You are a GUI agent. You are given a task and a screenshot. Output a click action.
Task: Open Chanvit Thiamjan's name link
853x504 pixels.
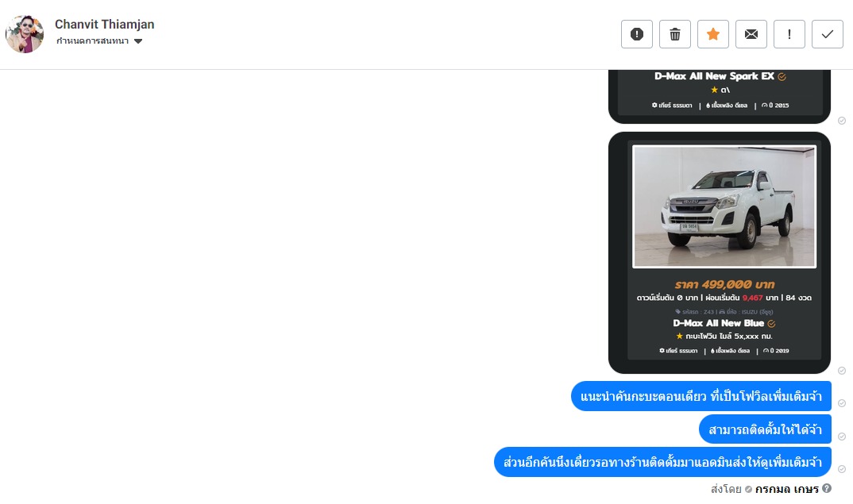[x=105, y=25]
